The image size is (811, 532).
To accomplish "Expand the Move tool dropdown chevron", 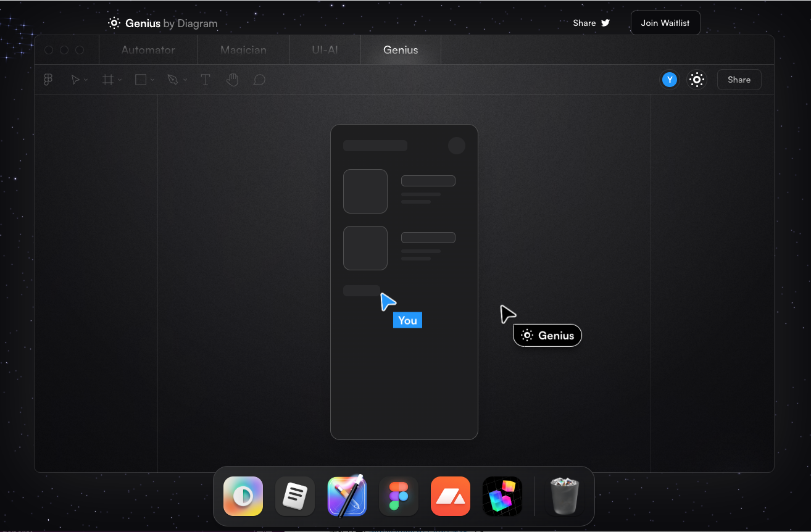I will pos(86,80).
